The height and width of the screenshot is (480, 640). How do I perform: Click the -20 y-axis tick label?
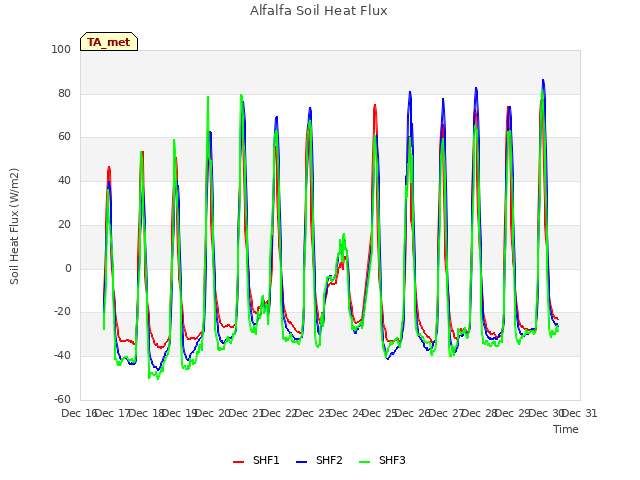(x=62, y=312)
